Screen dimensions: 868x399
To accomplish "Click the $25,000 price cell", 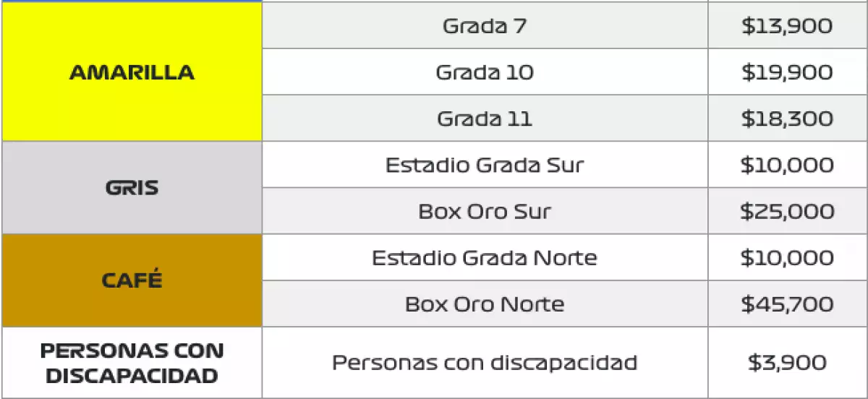I will click(787, 211).
